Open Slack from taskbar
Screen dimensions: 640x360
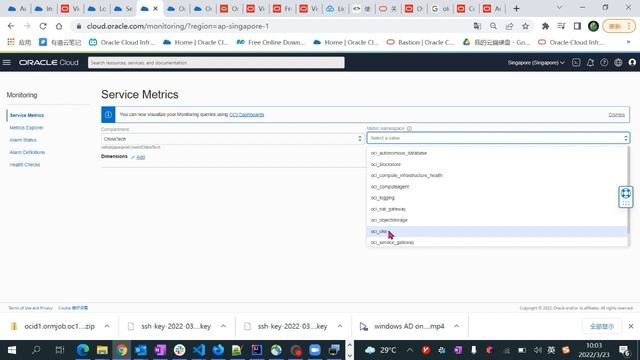click(180, 350)
